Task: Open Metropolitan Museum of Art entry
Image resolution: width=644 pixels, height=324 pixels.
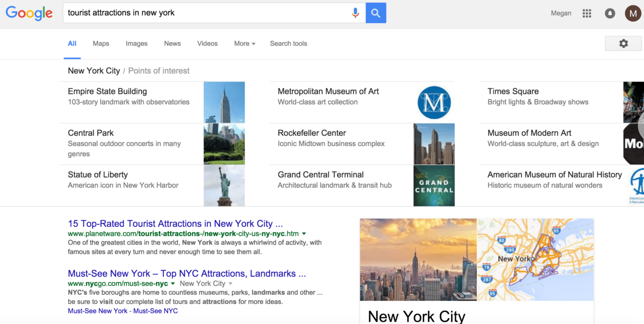Action: tap(328, 92)
